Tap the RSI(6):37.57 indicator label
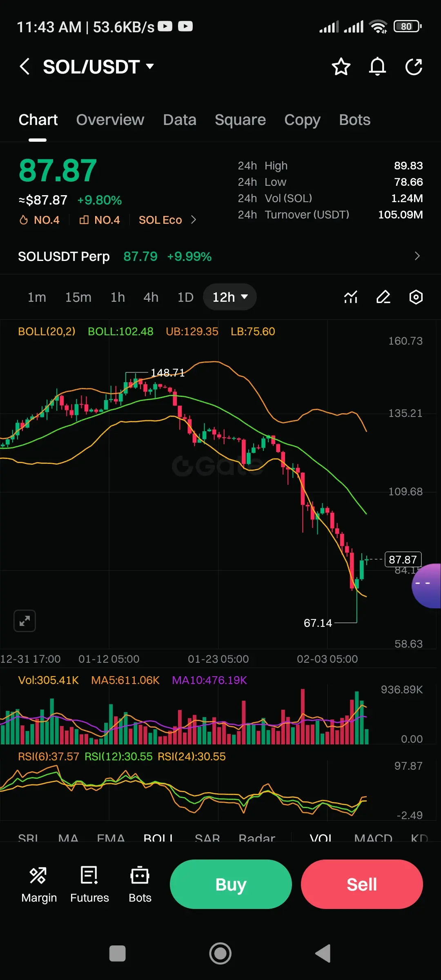Screen dimensions: 441x980 (49, 757)
